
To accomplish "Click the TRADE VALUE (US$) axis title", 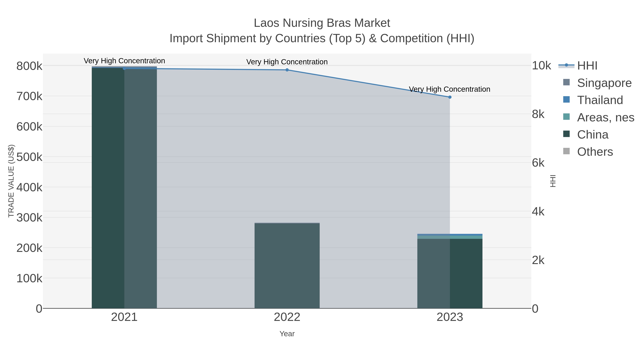I will click(x=11, y=181).
